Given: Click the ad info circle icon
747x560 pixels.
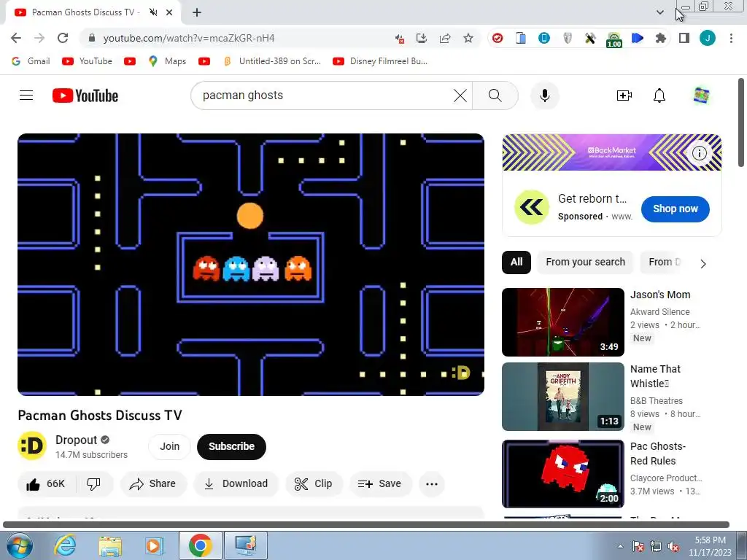Looking at the screenshot, I should pyautogui.click(x=699, y=153).
